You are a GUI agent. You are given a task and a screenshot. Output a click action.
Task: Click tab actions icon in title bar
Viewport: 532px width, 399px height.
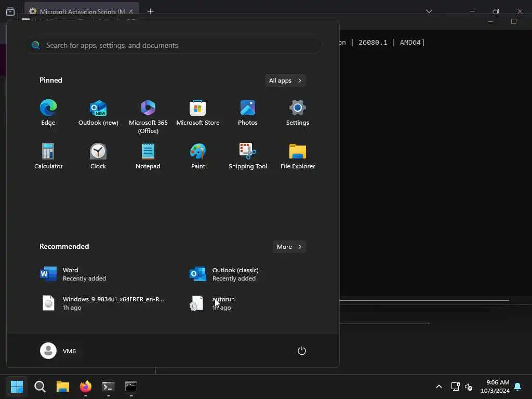pyautogui.click(x=10, y=11)
